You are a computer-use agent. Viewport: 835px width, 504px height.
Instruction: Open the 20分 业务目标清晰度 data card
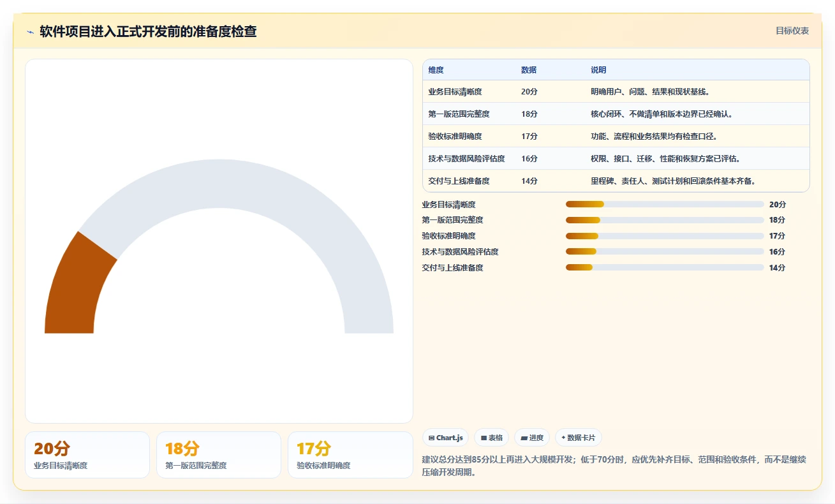[87, 455]
